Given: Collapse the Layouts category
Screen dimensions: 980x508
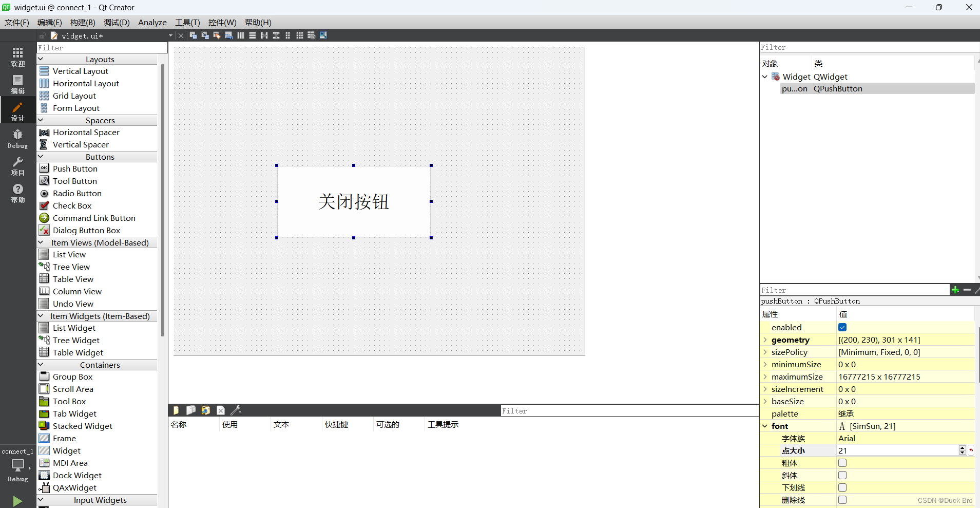Looking at the screenshot, I should [41, 59].
